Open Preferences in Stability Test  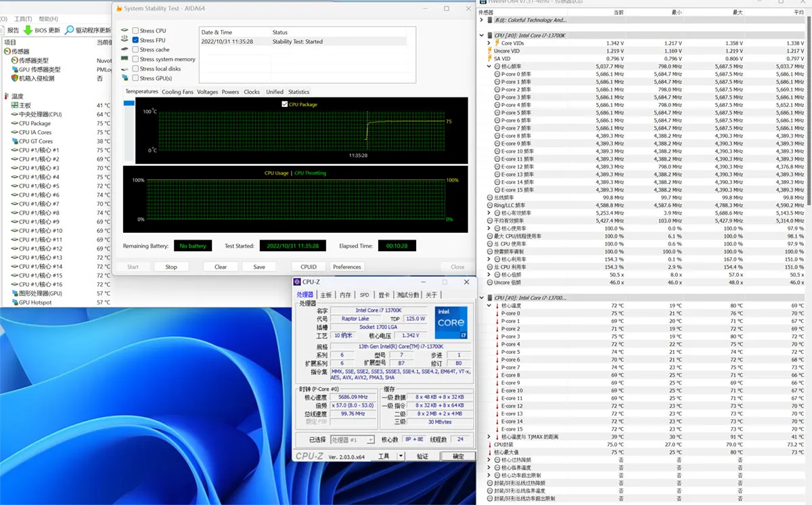(347, 267)
